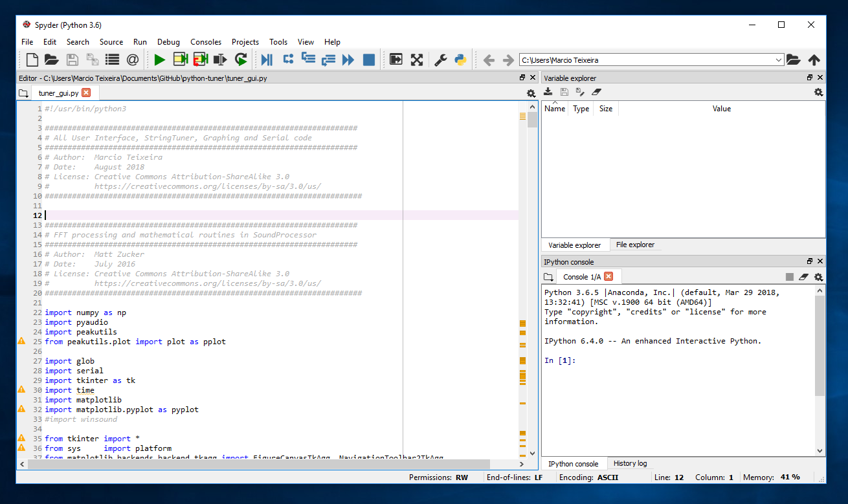Stop debugging with the blue square
This screenshot has height=504, width=848.
pyautogui.click(x=368, y=60)
